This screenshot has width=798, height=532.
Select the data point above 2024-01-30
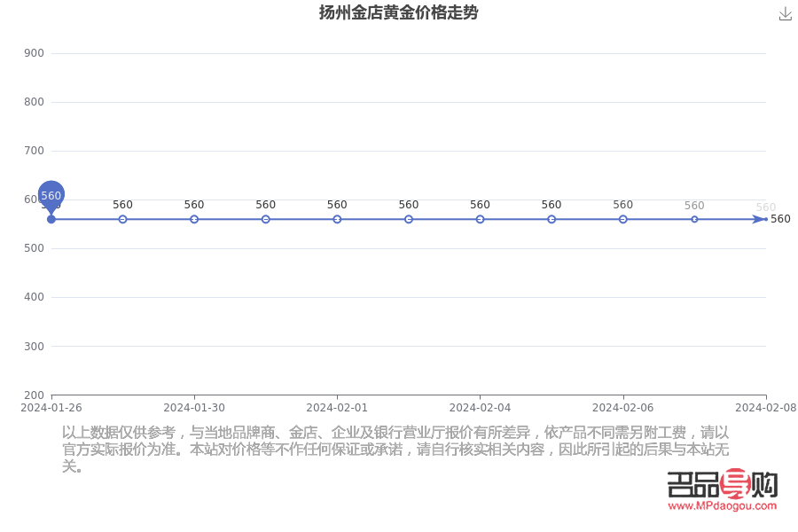point(194,219)
